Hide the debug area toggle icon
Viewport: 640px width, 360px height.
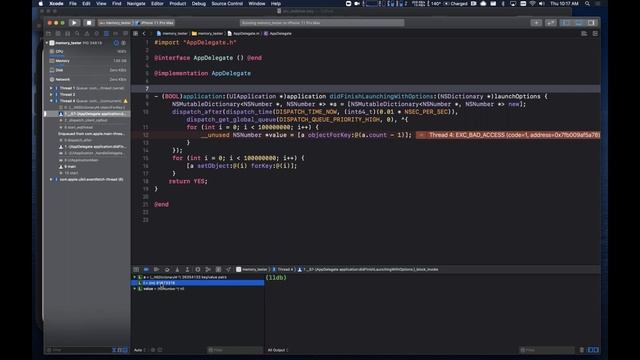point(136,269)
